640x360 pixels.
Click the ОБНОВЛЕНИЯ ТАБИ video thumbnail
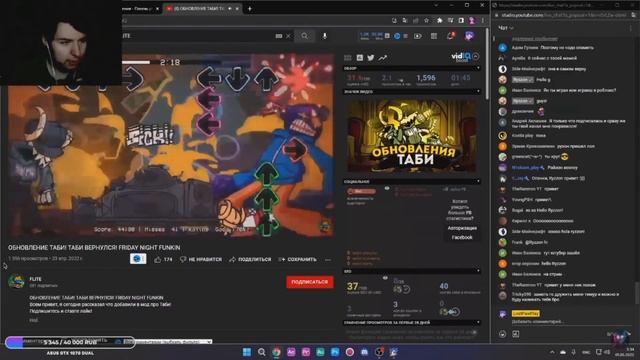tap(411, 136)
